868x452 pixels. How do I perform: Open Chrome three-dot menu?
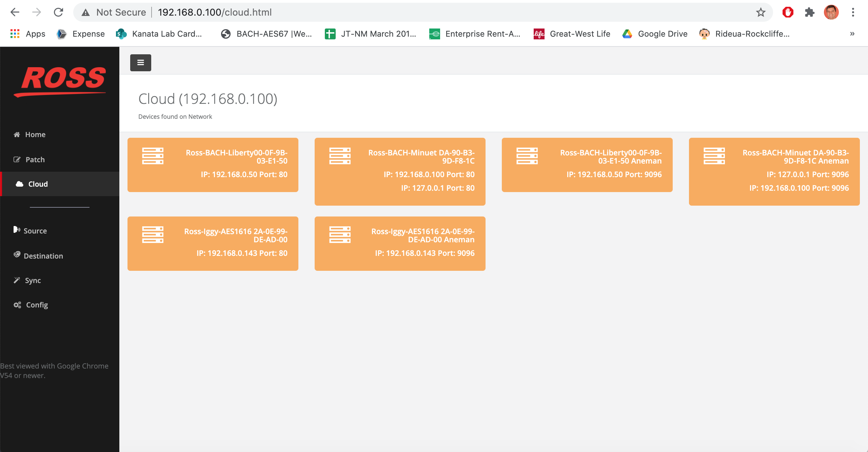point(853,12)
